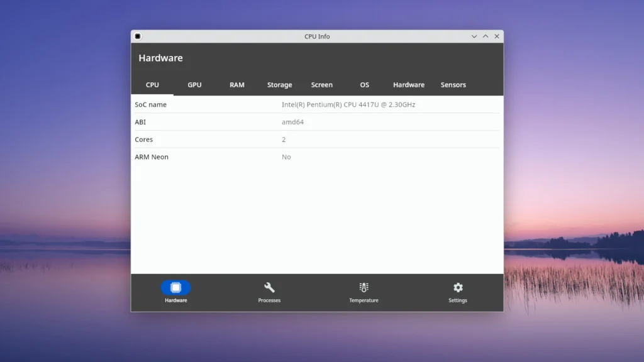This screenshot has width=644, height=362.
Task: Click the Cores row showing 2
Action: click(x=252, y=139)
